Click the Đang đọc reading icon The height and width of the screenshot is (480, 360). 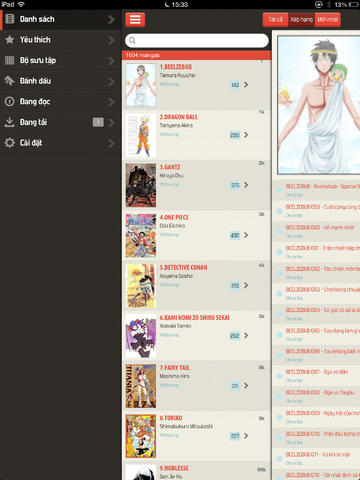(x=10, y=101)
